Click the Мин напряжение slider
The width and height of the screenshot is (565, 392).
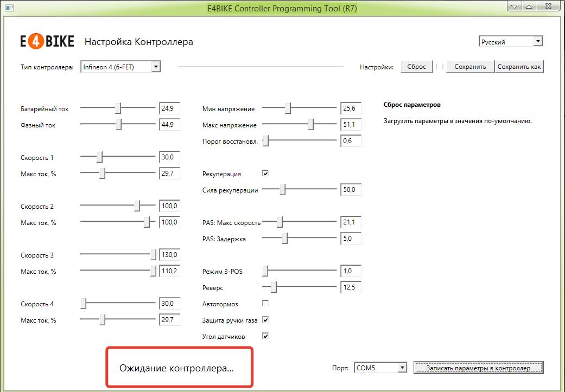[x=300, y=108]
